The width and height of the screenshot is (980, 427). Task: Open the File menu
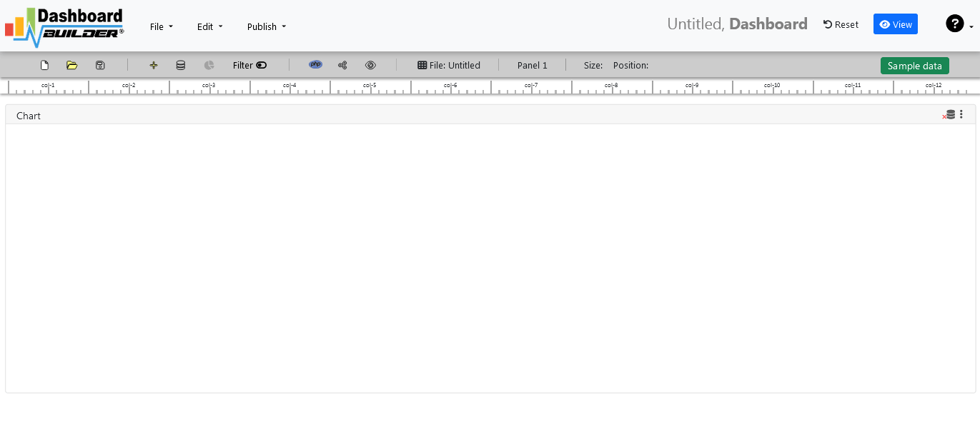pyautogui.click(x=161, y=26)
